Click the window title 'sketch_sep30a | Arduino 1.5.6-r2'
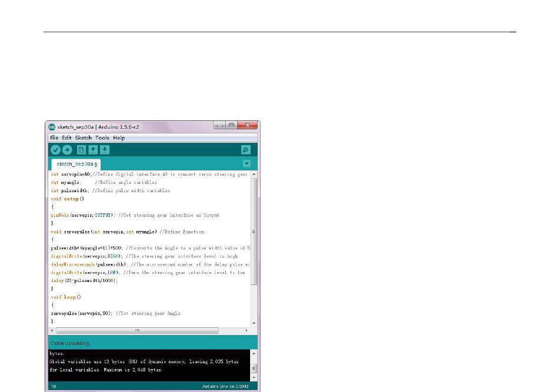This screenshot has width=559, height=392. click(98, 127)
